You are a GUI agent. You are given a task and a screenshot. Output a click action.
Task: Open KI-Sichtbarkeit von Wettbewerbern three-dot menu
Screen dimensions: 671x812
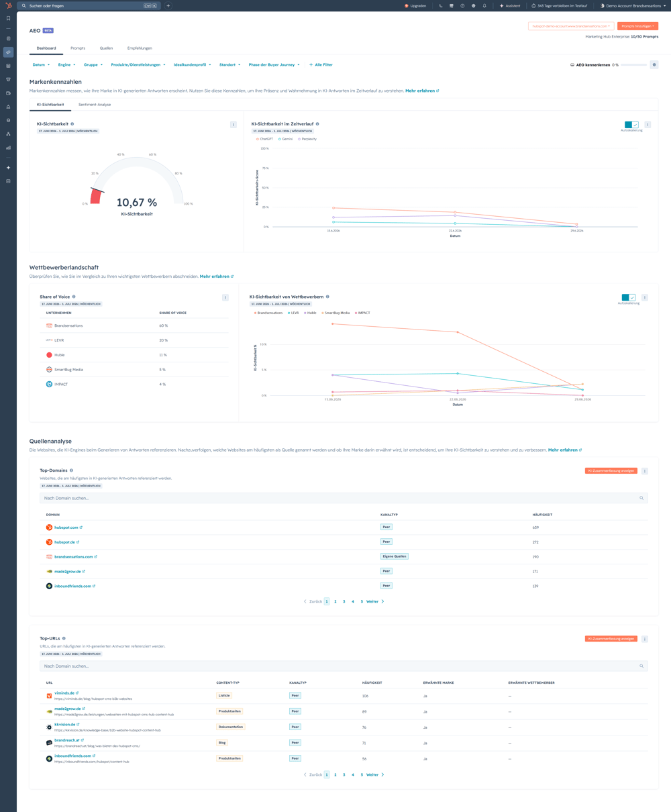(645, 297)
